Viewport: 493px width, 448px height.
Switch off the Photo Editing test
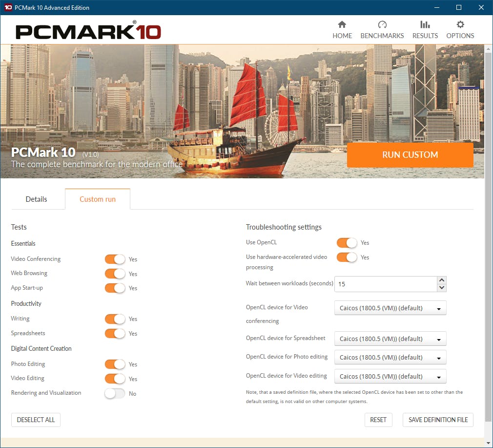tap(115, 364)
